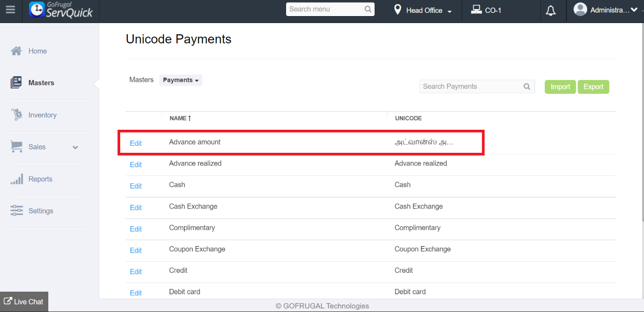The width and height of the screenshot is (644, 312).
Task: Open the Payments masters dropdown
Action: coord(181,80)
